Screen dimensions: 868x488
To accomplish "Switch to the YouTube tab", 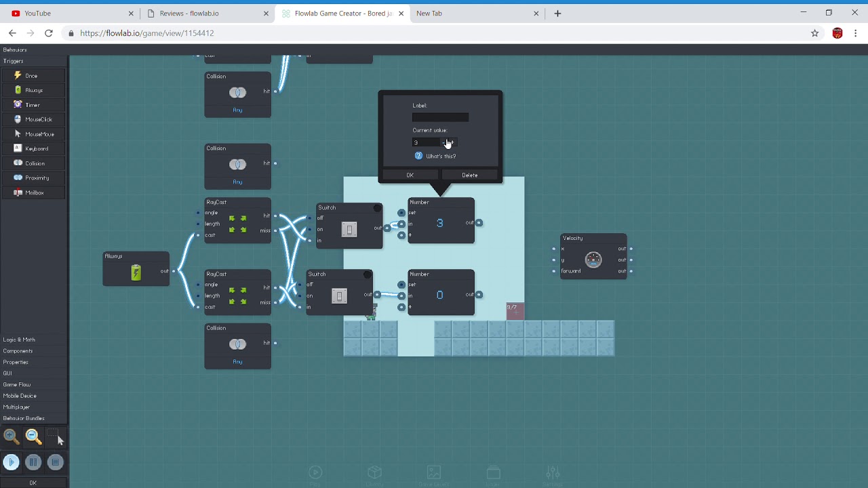I will 71,14.
